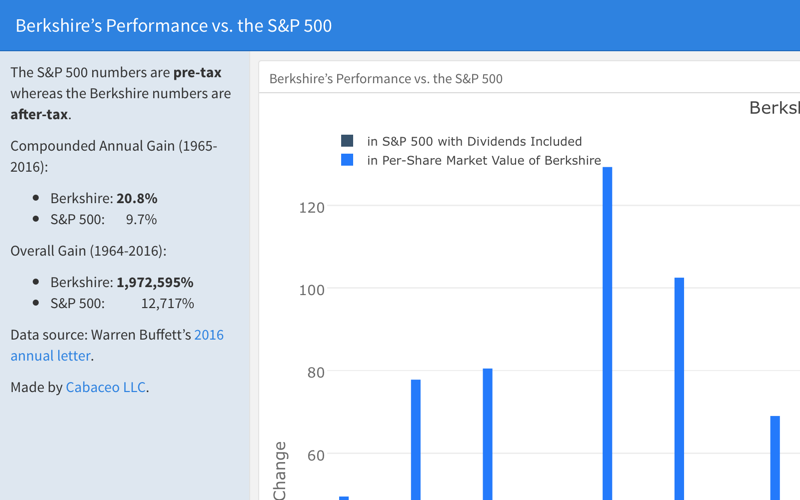Click the y-axis tick label 80
The height and width of the screenshot is (500, 800).
tap(316, 372)
